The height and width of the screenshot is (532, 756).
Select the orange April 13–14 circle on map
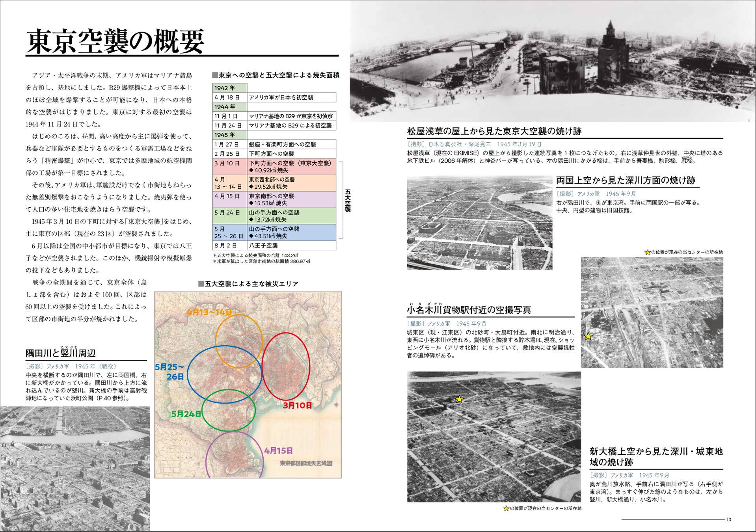coord(239,341)
